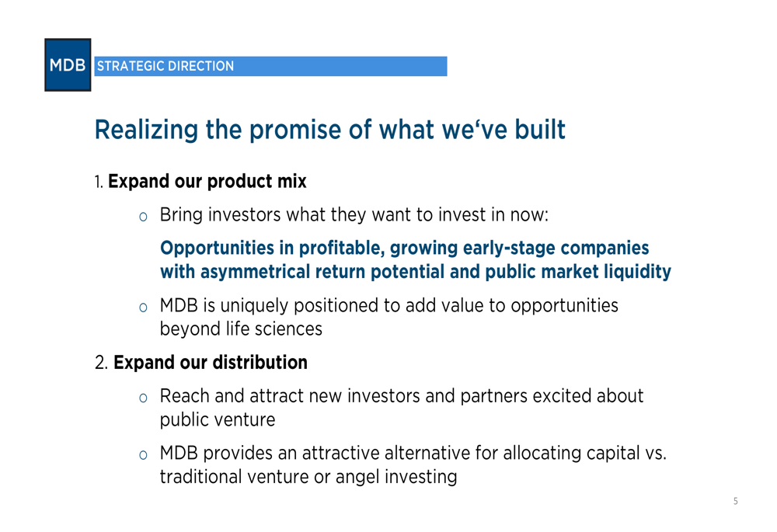Click the 'Expand our distribution' heading
777x532 pixels.
pos(211,363)
